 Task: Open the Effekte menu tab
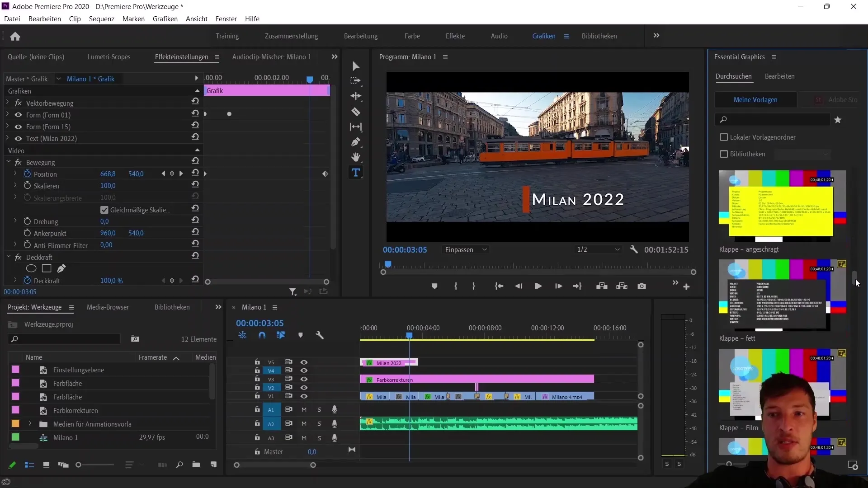tap(455, 36)
